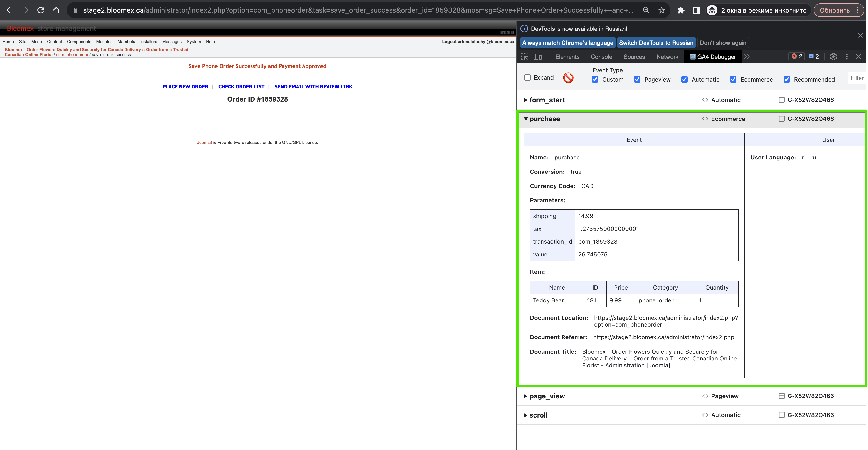Open the issues count badge

[813, 57]
